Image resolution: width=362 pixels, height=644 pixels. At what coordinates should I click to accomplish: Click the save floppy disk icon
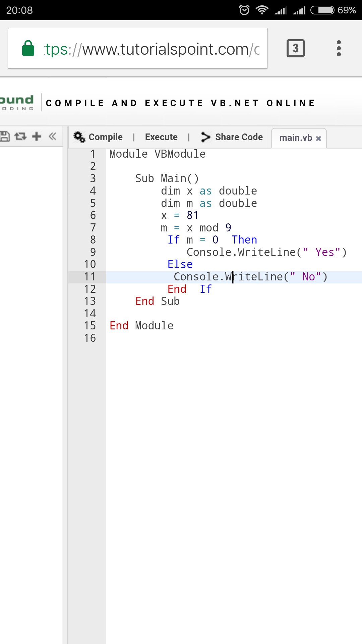coord(5,136)
